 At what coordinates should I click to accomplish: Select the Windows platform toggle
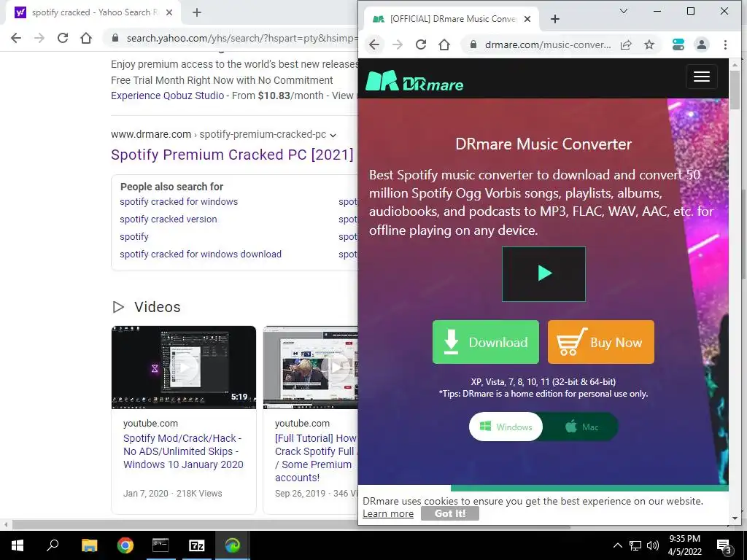(x=506, y=427)
